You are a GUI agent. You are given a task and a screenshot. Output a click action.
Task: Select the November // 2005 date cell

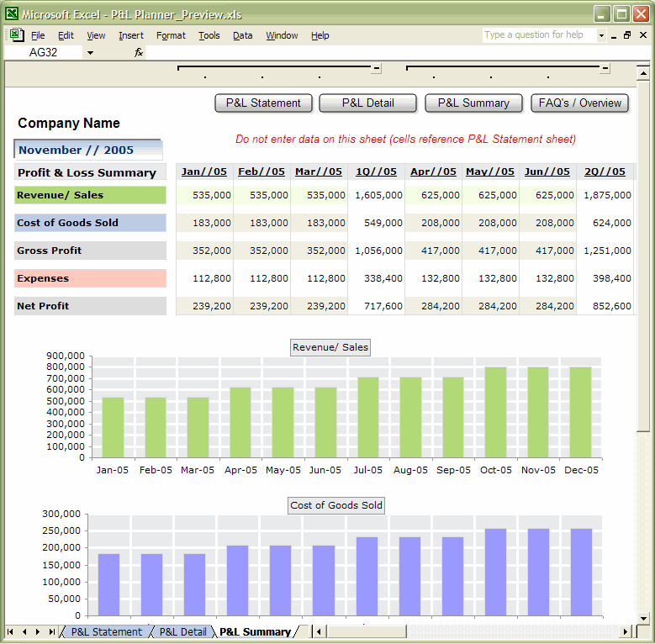point(88,150)
